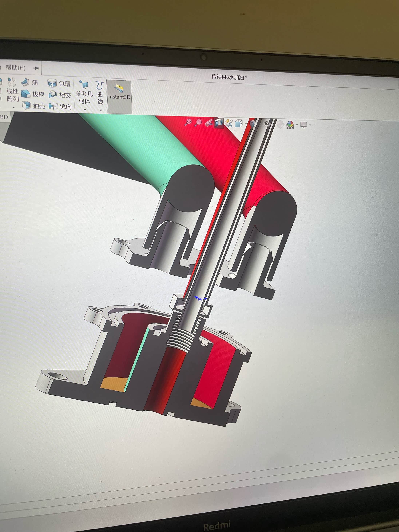Viewport: 399px width, 532px height.
Task: Click the Wrap (包覆) feature tool
Action: click(59, 83)
